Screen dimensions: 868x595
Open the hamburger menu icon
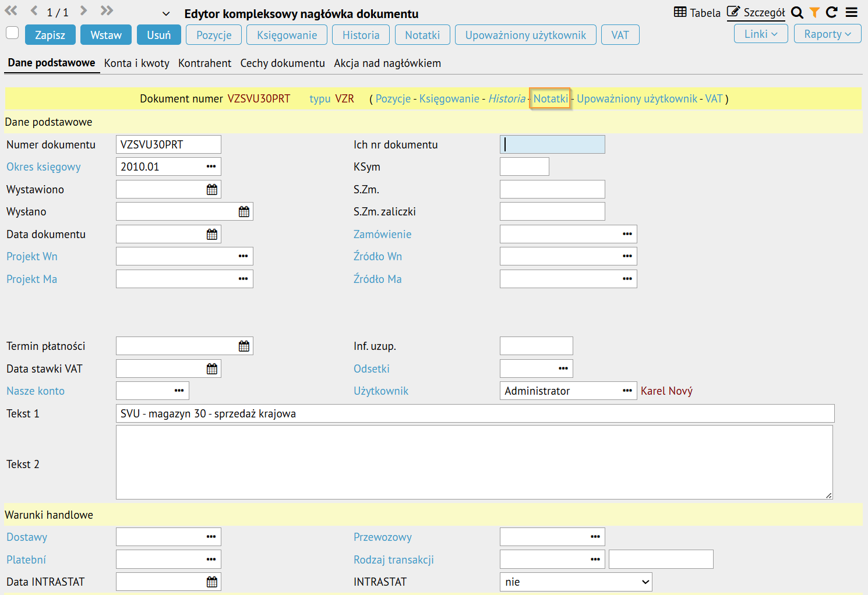click(852, 12)
